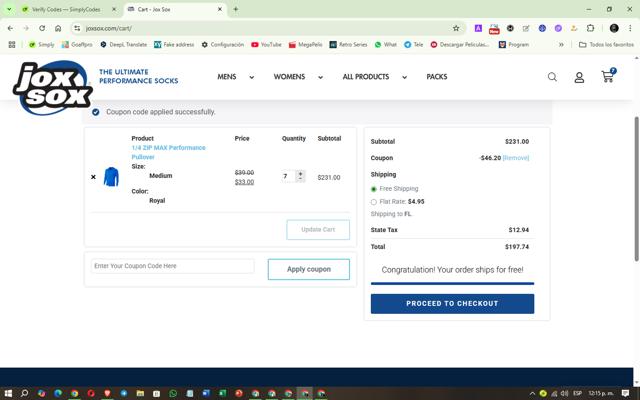Click the free shipping progress bar
The width and height of the screenshot is (640, 400).
click(452, 283)
